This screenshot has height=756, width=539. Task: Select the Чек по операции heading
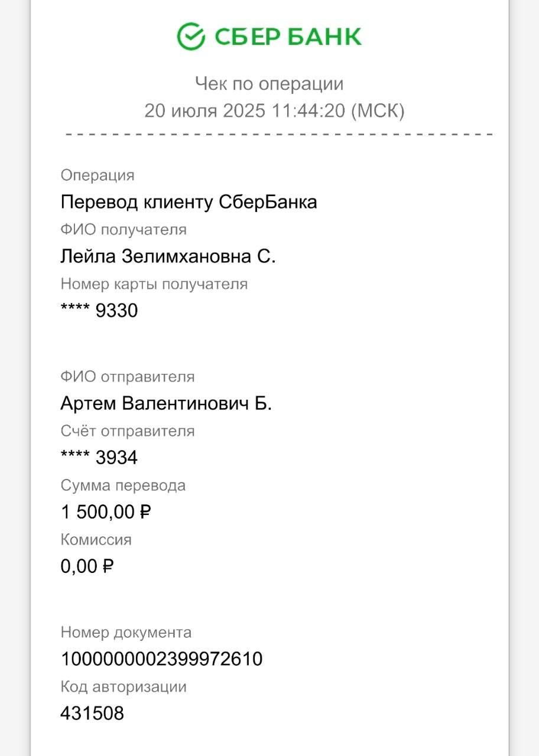point(269,84)
